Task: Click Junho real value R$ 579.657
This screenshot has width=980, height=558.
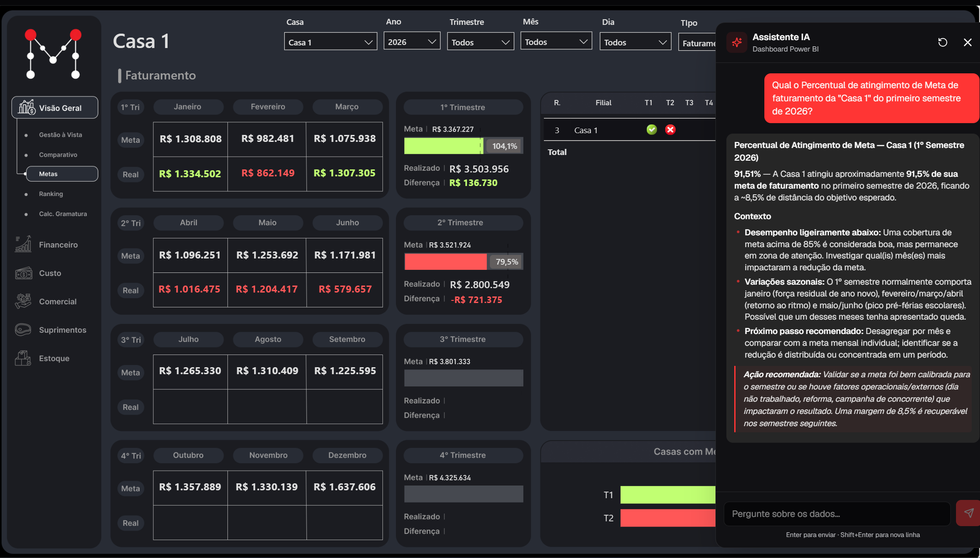Action: pos(345,289)
